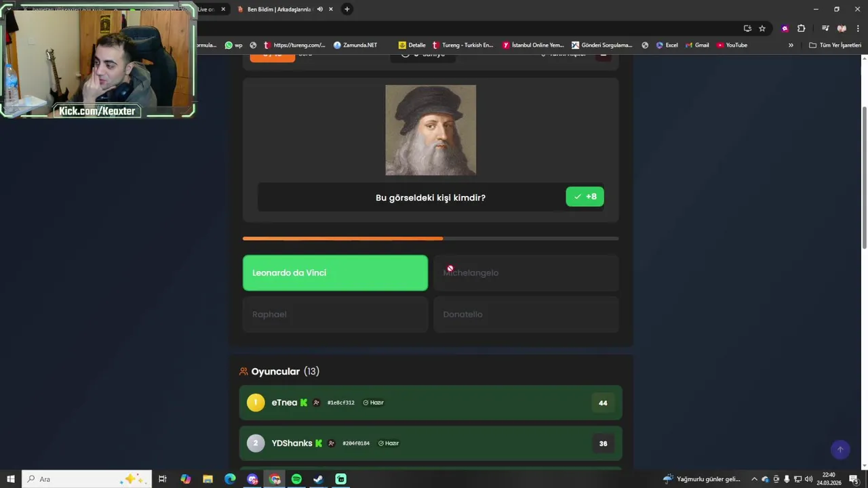Open the wp WhatsApp bookmark
Image resolution: width=868 pixels, height=488 pixels.
(x=234, y=45)
